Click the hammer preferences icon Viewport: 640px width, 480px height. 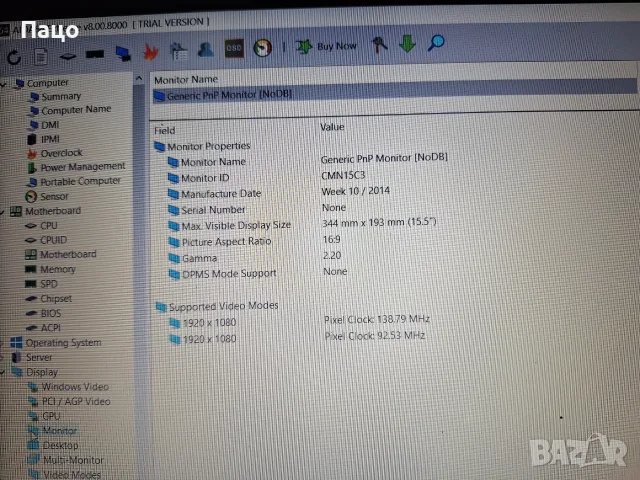[380, 45]
